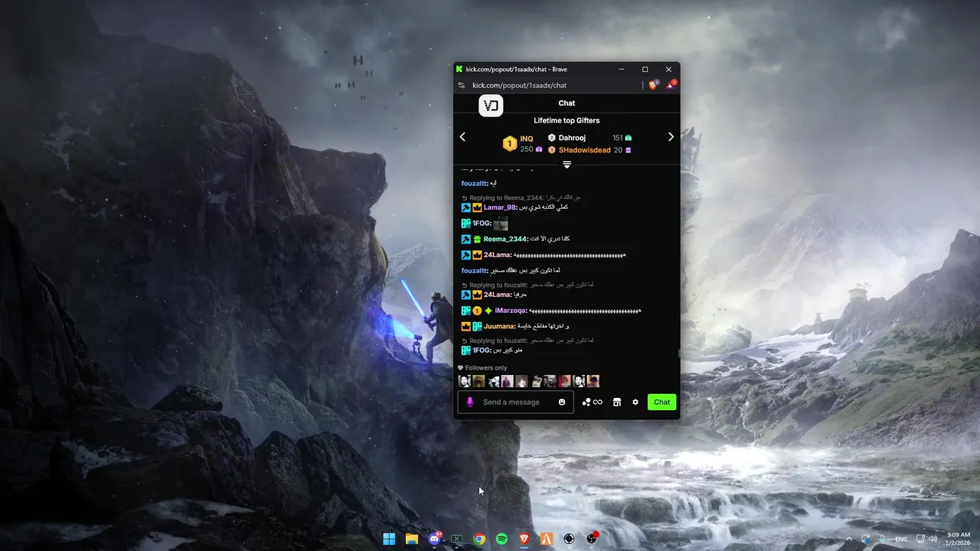Open gifter Dahrooj profile

click(x=572, y=138)
